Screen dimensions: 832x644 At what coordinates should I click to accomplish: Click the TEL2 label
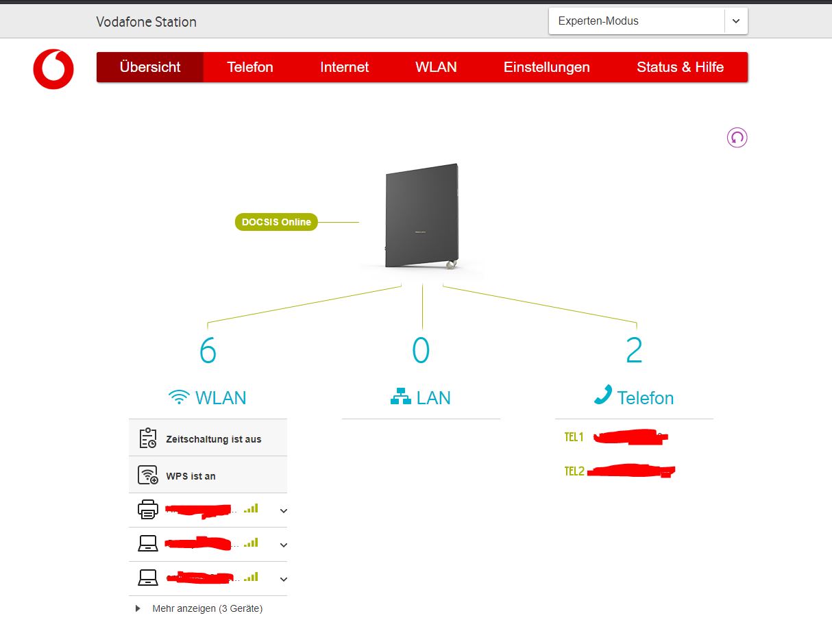coord(574,471)
